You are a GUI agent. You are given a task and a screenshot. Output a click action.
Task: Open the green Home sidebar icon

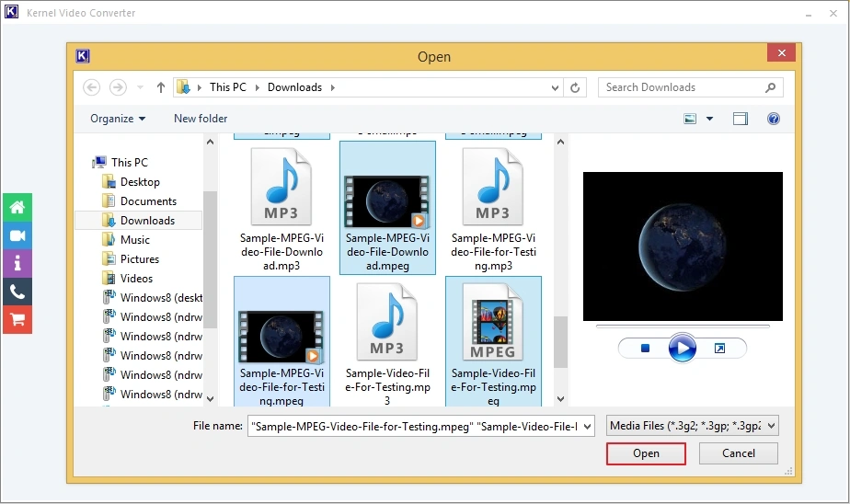tap(17, 207)
